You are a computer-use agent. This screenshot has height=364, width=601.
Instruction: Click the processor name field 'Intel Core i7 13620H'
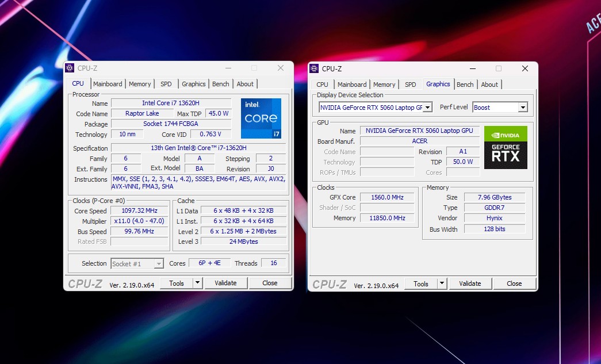point(171,103)
